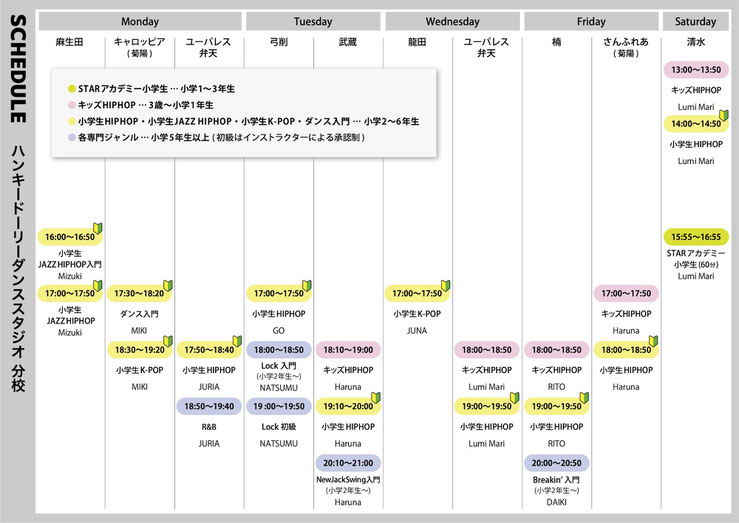Click the beginner mark beside 16:00~16:50
Image resolution: width=739 pixels, height=523 pixels.
[98, 229]
